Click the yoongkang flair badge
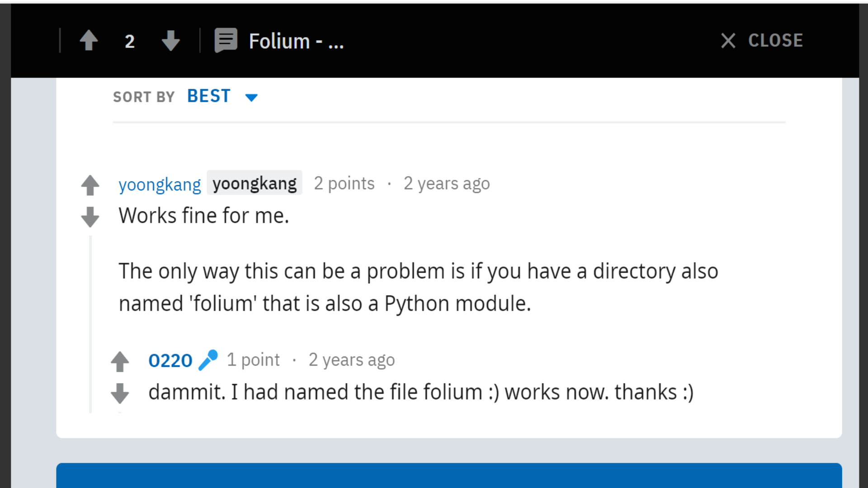The height and width of the screenshot is (488, 868). point(255,183)
